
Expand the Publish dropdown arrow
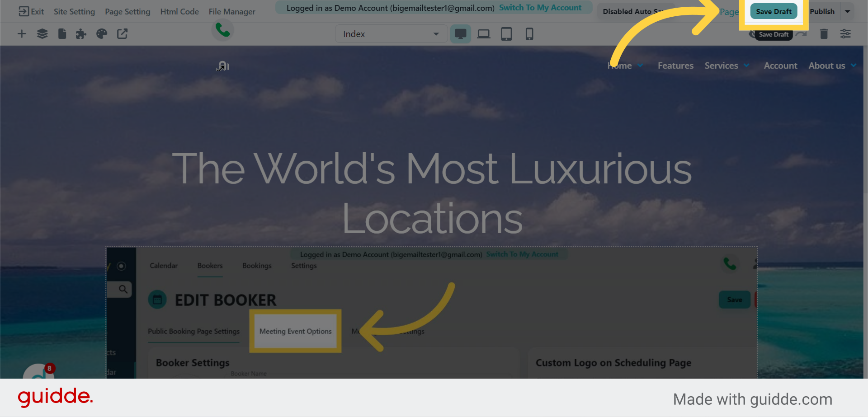(x=848, y=11)
